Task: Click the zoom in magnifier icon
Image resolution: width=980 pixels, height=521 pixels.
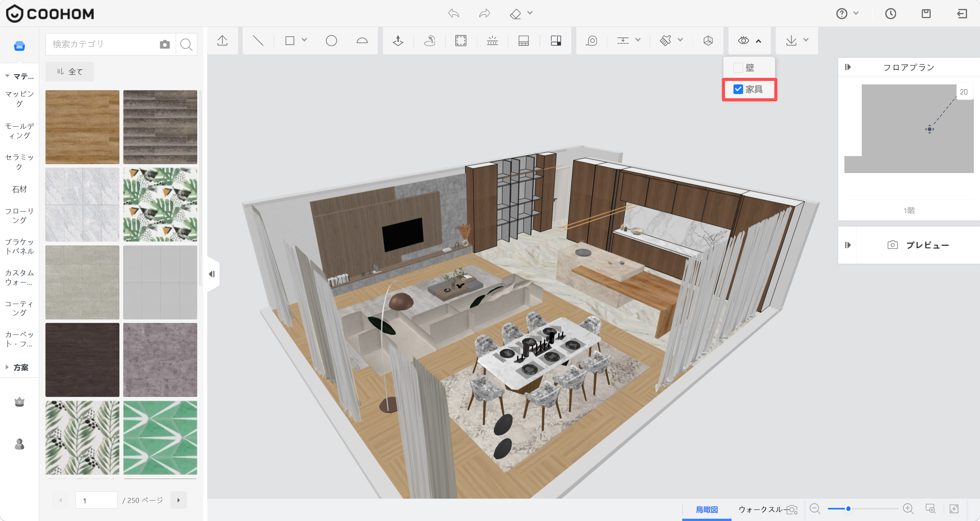Action: pos(908,509)
